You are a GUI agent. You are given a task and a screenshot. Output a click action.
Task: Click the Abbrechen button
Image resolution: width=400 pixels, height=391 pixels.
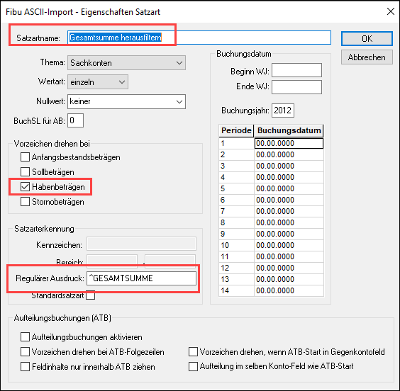(x=367, y=57)
